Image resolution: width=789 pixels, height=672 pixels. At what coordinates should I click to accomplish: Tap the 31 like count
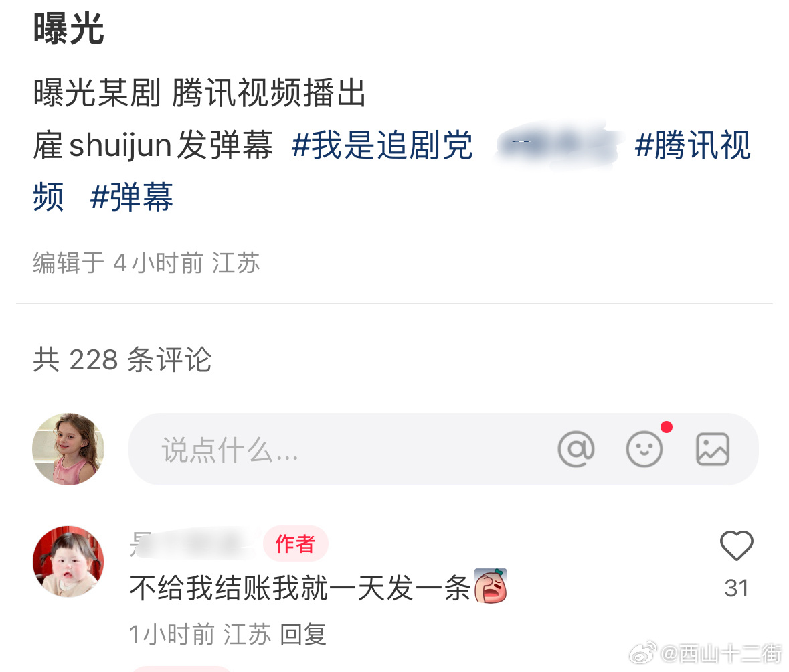click(x=736, y=588)
